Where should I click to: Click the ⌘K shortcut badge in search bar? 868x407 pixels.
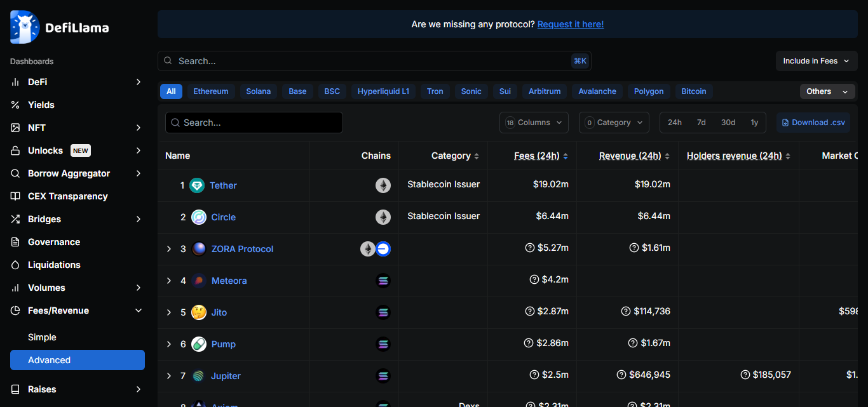point(580,61)
